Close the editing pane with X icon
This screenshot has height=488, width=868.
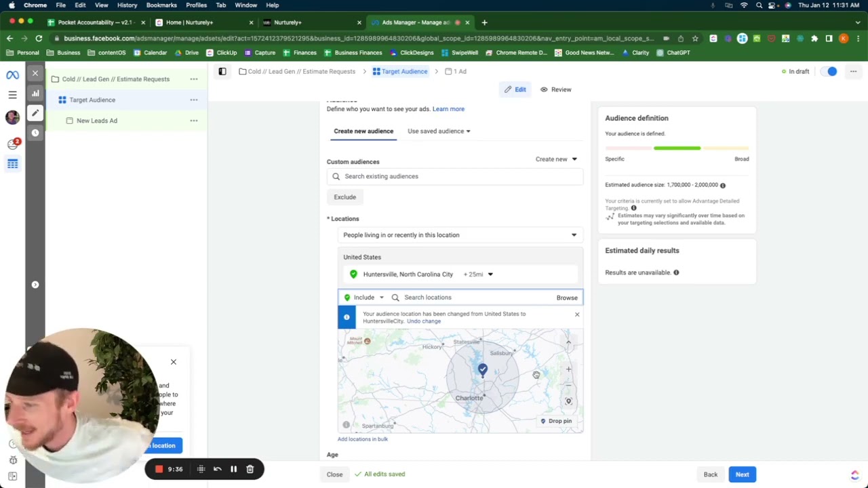coord(35,73)
